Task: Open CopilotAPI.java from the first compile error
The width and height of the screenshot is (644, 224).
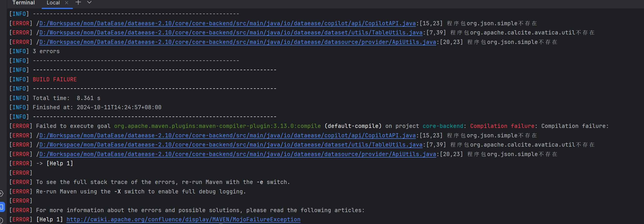Action: pyautogui.click(x=225, y=23)
